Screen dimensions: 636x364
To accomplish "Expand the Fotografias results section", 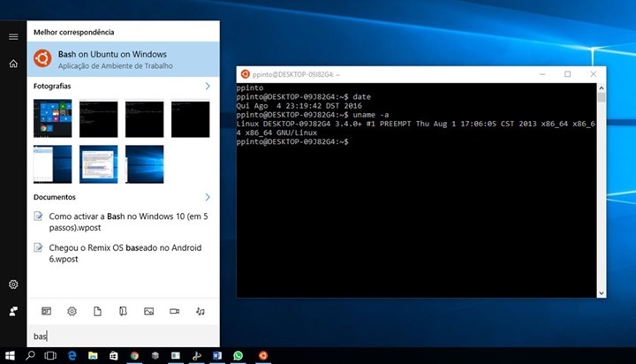I will point(208,87).
